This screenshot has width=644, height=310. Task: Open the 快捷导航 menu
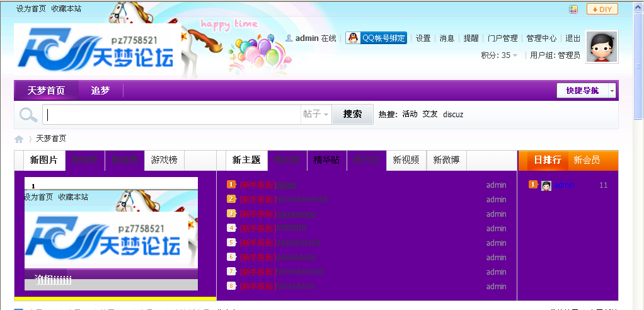coord(582,91)
